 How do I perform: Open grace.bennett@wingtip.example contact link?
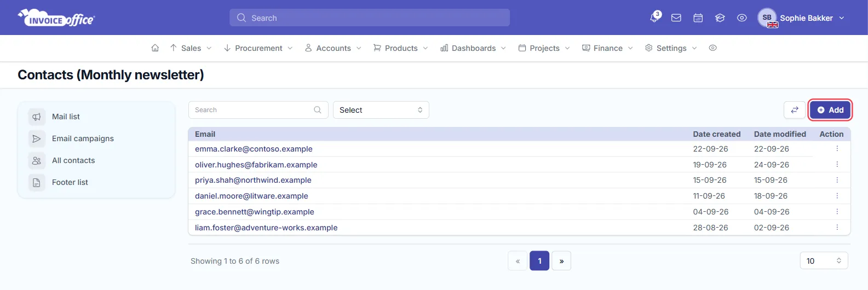pyautogui.click(x=255, y=212)
